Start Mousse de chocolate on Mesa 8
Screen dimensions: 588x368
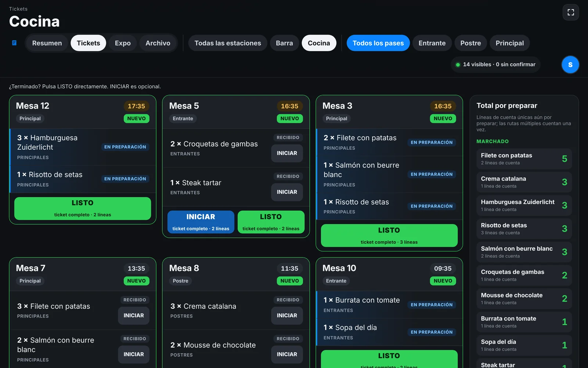[x=287, y=354]
